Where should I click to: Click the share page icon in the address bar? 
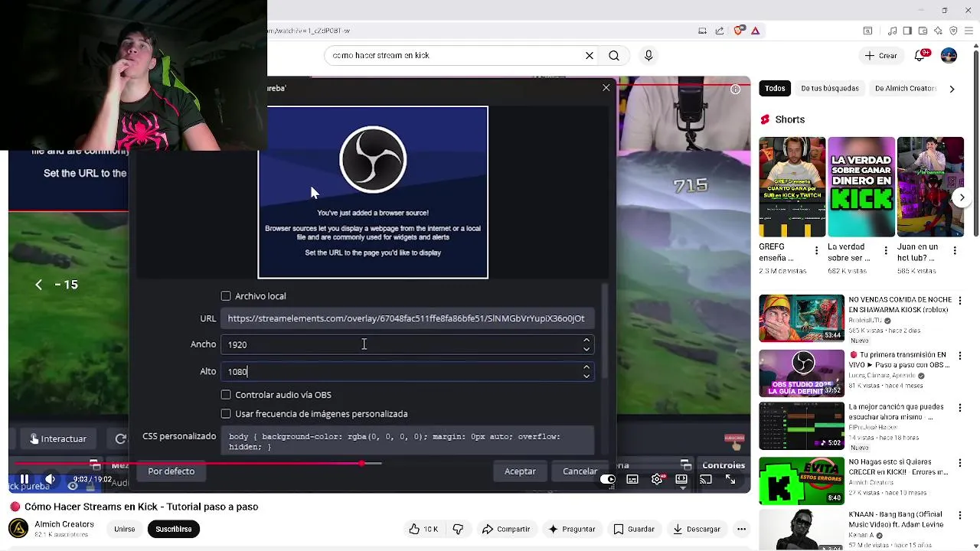click(x=720, y=31)
